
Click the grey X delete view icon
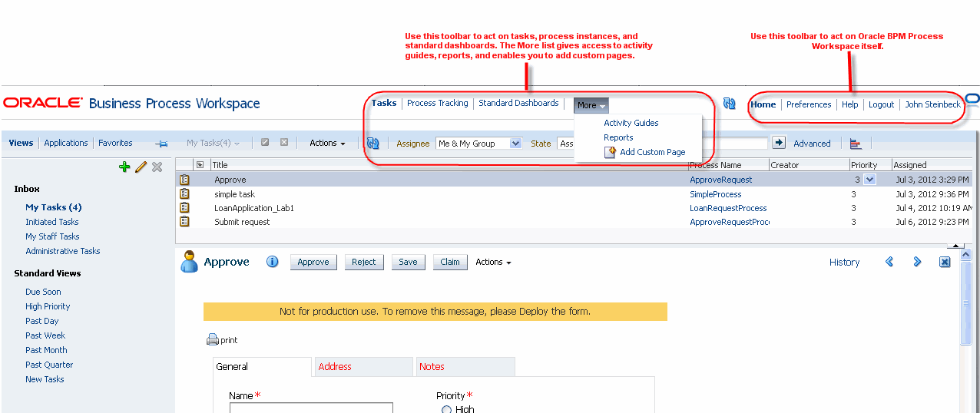[x=157, y=167]
